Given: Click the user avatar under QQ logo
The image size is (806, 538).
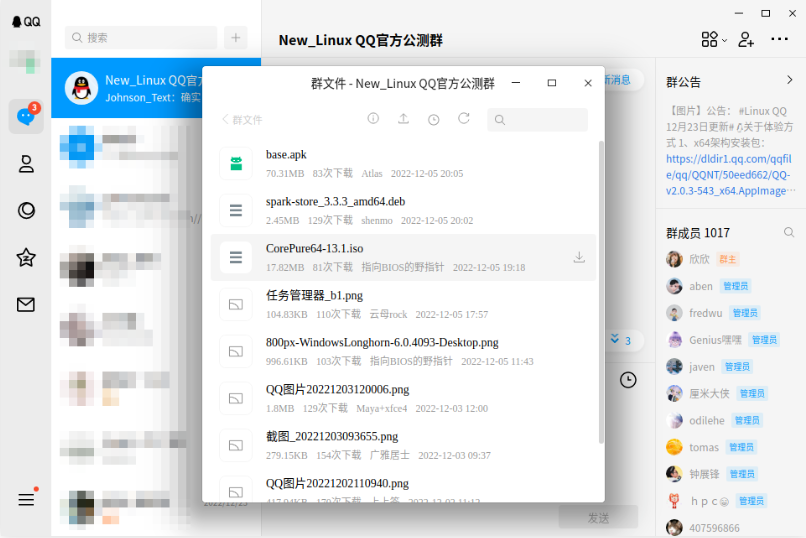Looking at the screenshot, I should point(25,62).
